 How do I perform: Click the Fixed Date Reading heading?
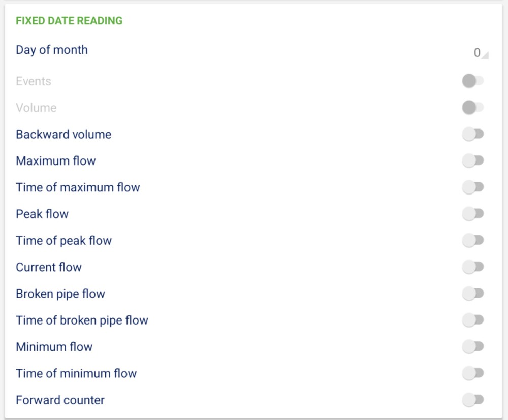69,21
